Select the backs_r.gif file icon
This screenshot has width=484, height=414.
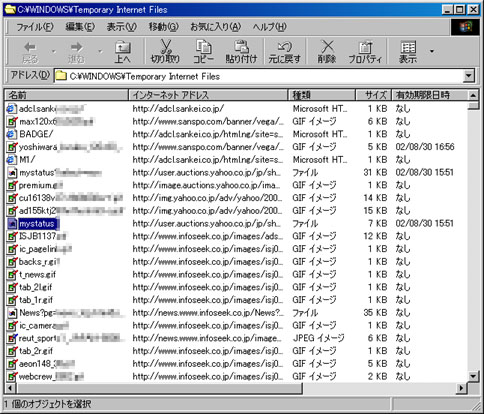(12, 262)
